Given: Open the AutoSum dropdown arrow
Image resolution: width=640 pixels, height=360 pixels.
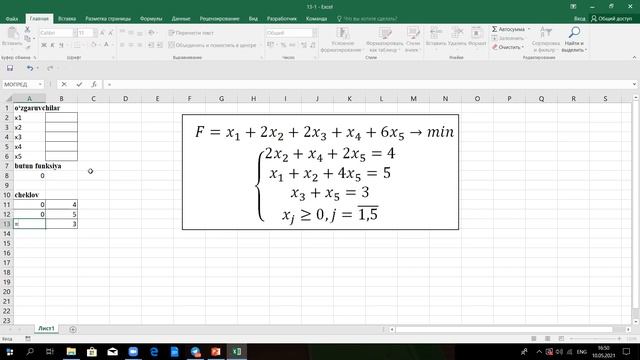Looking at the screenshot, I should pyautogui.click(x=529, y=29).
